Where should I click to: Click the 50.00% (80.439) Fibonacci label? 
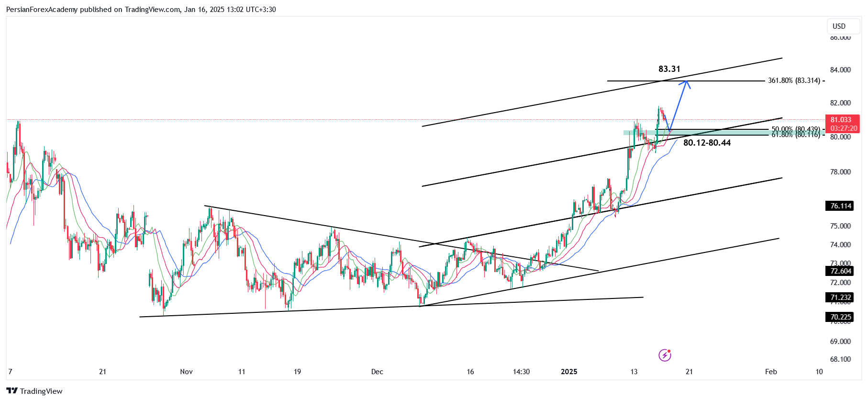795,129
